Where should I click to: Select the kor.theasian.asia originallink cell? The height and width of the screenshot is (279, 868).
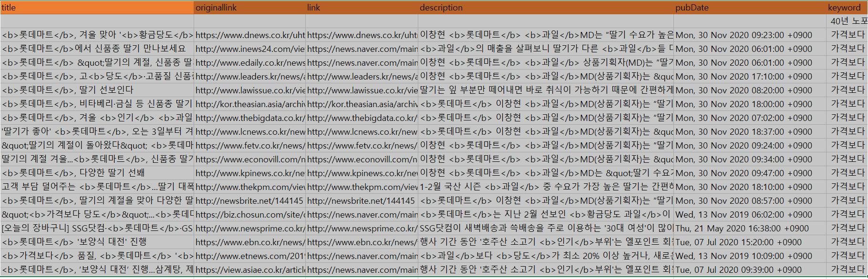point(249,104)
